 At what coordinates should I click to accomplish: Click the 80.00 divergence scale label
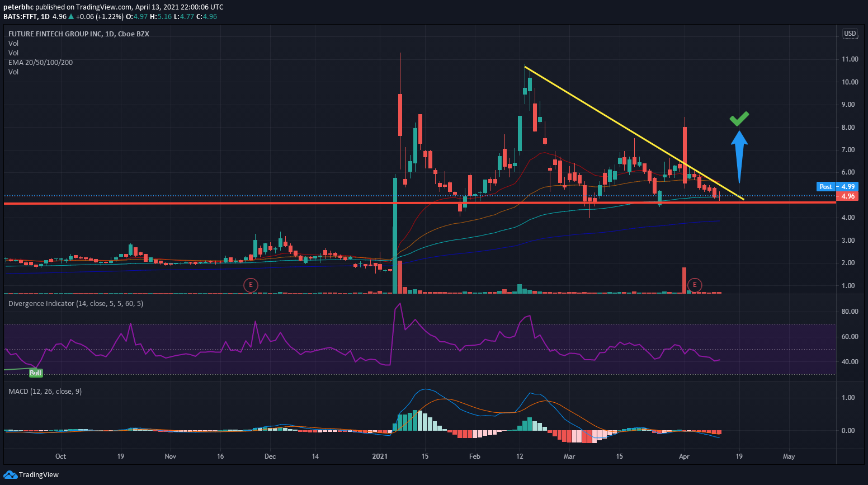pyautogui.click(x=850, y=312)
